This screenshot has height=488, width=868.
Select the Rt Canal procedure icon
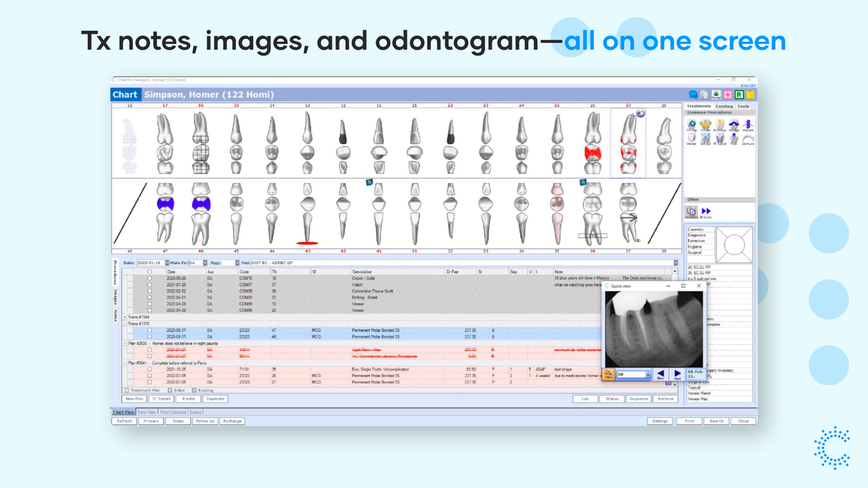pyautogui.click(x=719, y=138)
